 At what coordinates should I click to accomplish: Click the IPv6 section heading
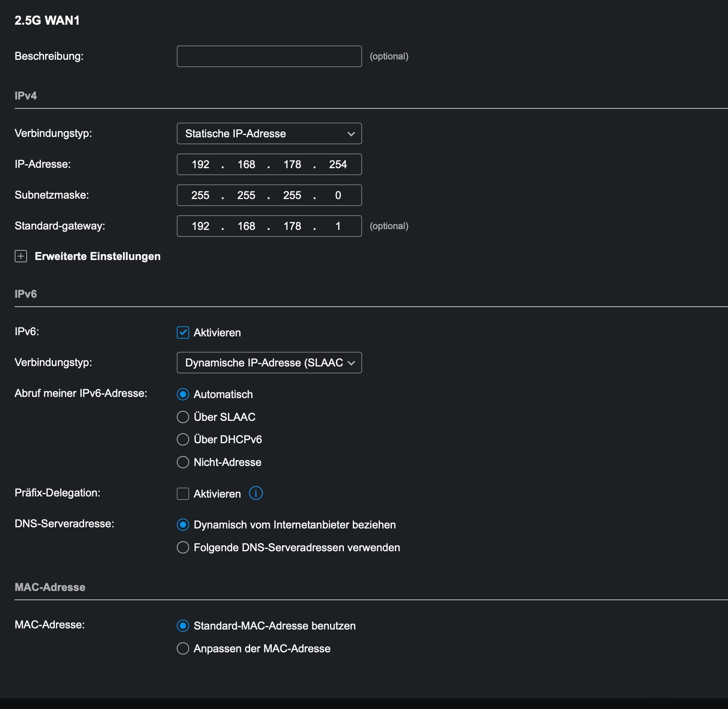pos(26,294)
